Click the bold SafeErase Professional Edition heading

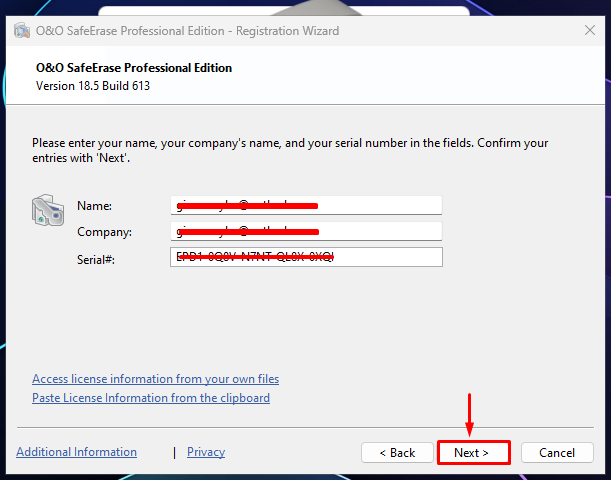(x=134, y=68)
